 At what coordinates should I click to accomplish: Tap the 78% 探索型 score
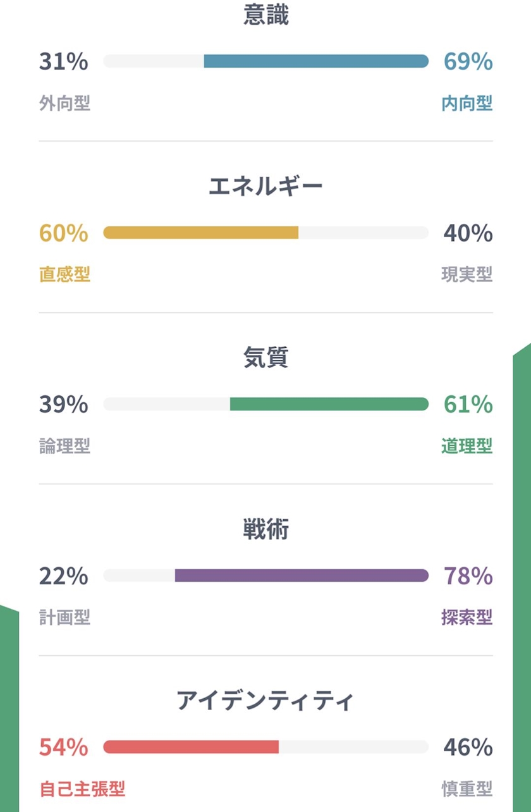[468, 576]
